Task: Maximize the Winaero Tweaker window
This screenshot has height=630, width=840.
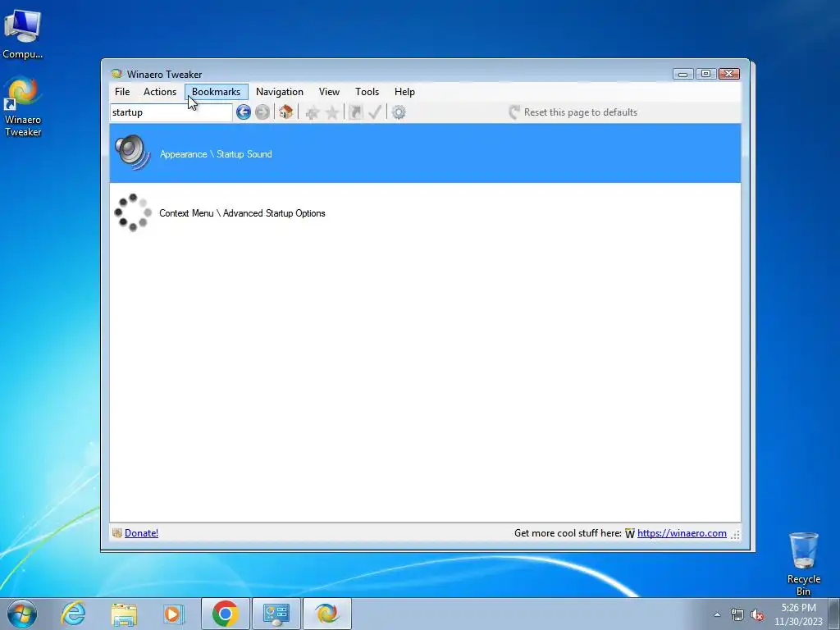Action: pyautogui.click(x=706, y=74)
